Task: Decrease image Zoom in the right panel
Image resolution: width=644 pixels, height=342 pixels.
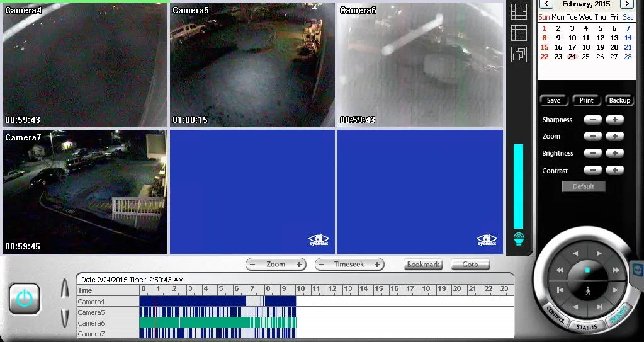Action: (592, 136)
